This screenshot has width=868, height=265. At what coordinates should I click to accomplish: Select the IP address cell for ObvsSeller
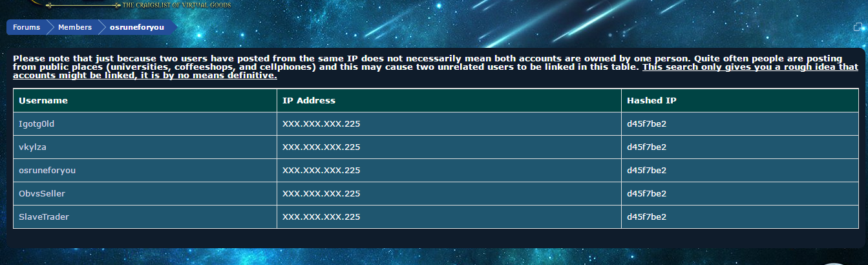coord(449,194)
